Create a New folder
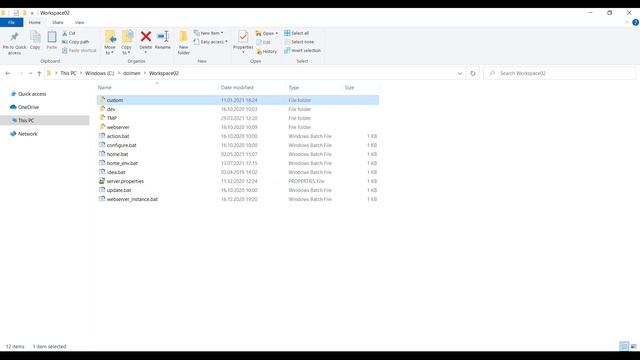This screenshot has height=360, width=640. tap(184, 42)
